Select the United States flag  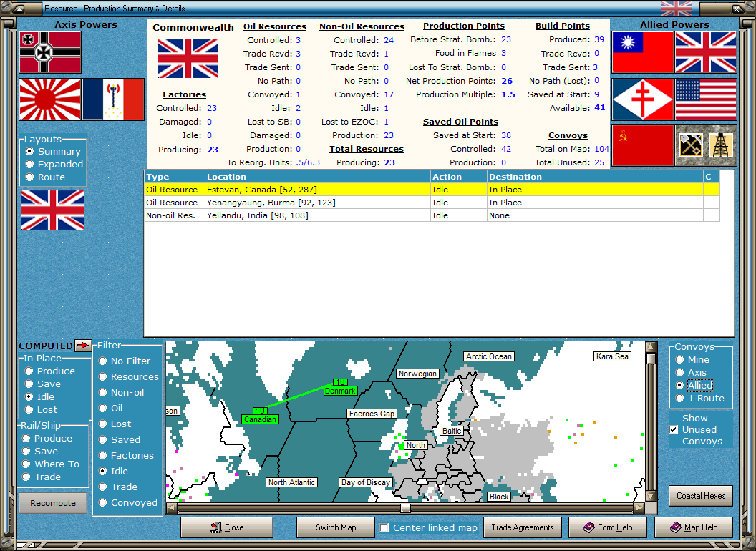tap(706, 99)
